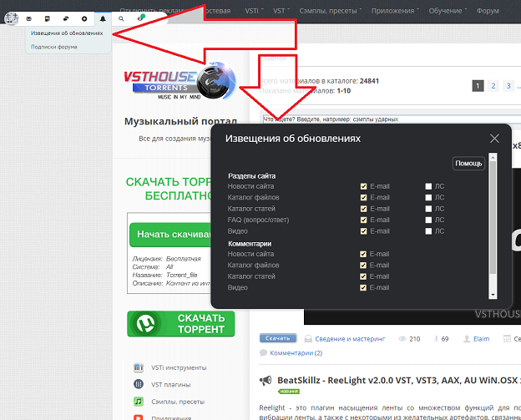Uncheck E-mail for 'Каталог файлов' under Комментарии
The image size is (521, 420).
(x=363, y=266)
